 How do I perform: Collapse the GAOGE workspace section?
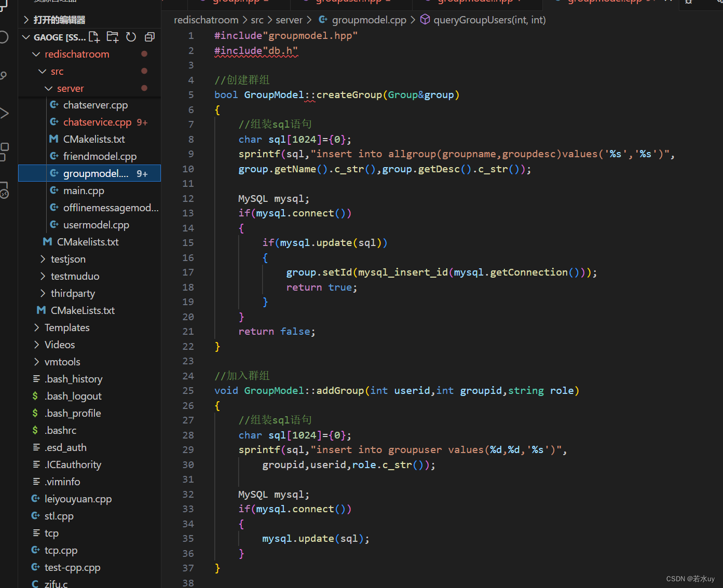26,37
